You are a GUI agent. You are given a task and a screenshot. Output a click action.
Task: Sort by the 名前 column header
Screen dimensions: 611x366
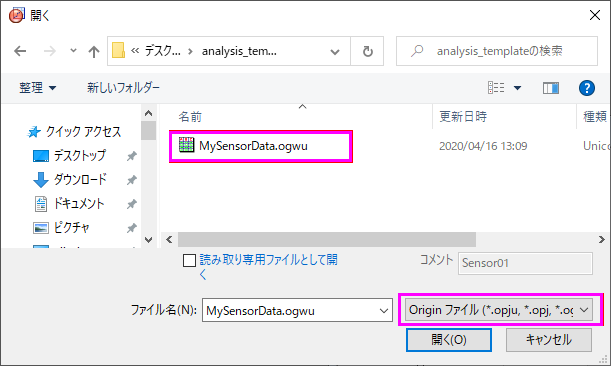190,117
